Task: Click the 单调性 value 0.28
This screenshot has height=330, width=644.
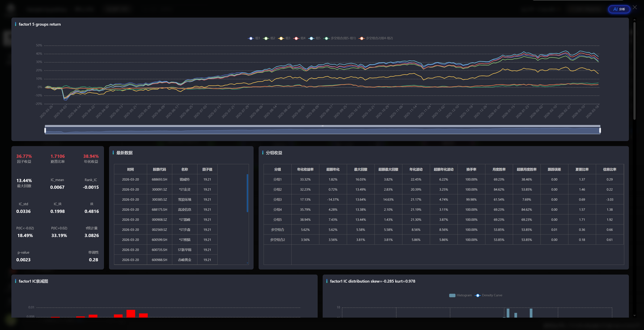Action: 93,259
